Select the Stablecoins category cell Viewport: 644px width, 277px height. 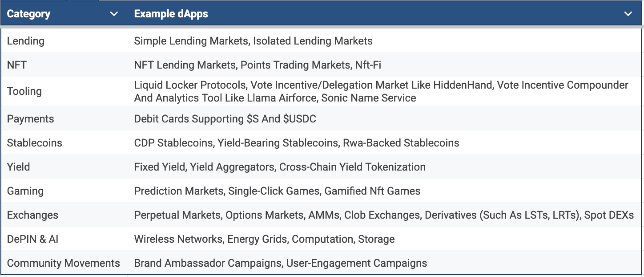(x=64, y=143)
